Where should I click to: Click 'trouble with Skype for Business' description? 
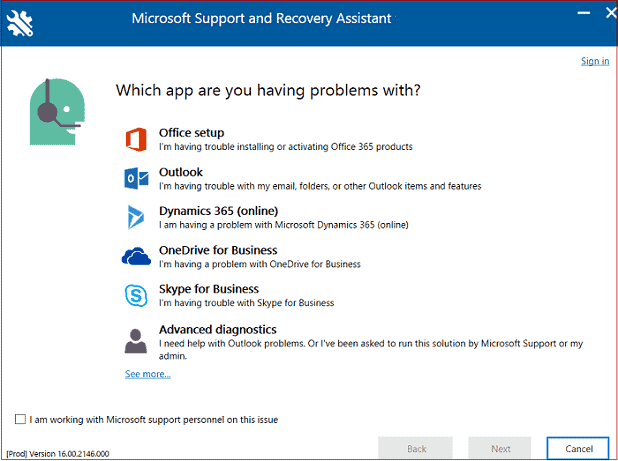pos(246,303)
